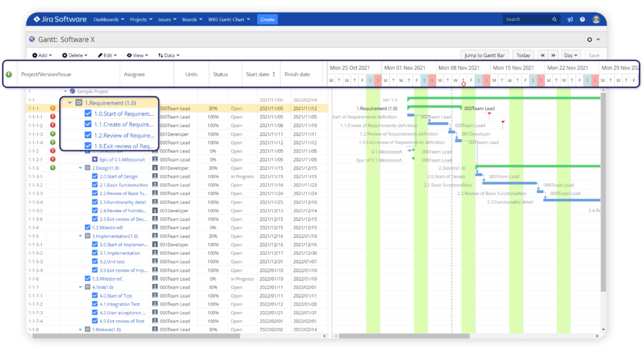The image size is (644, 353).
Task: Click the green status icon on row 1-1-1-3
Action: [x=53, y=134]
